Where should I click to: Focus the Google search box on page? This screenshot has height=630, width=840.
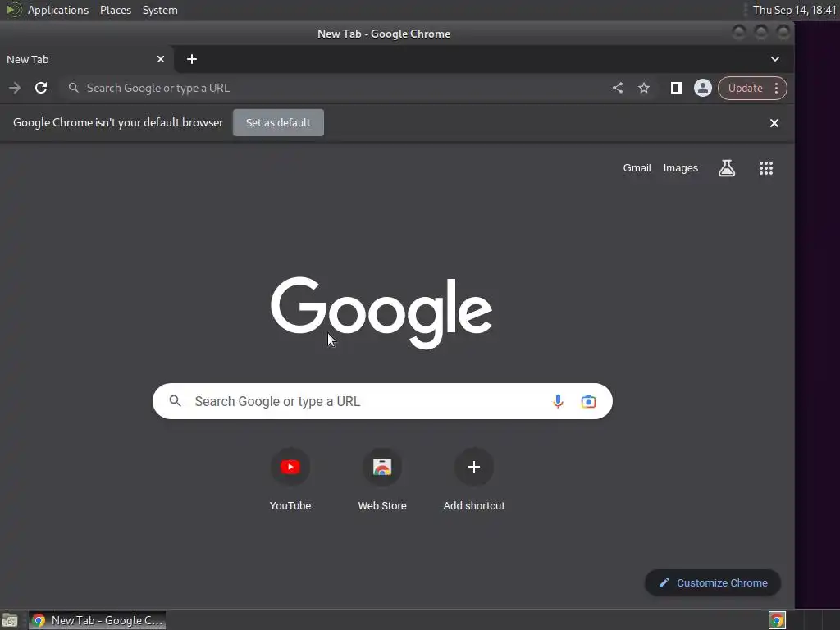point(382,401)
